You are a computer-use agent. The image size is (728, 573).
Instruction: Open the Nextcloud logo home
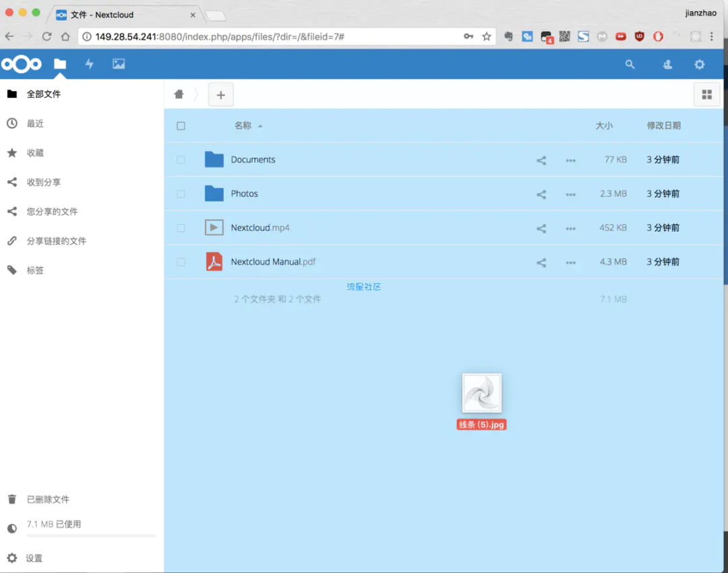[22, 64]
